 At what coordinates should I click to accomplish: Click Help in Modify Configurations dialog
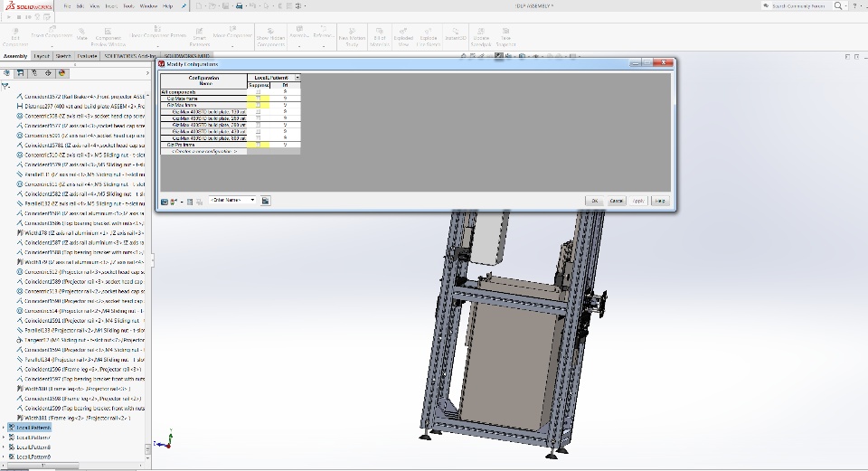(x=660, y=201)
